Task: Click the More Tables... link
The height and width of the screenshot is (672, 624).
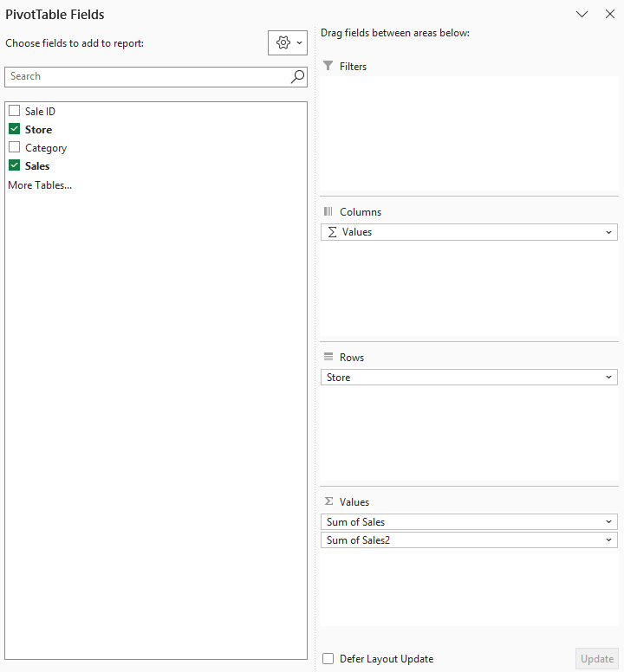Action: pos(40,185)
